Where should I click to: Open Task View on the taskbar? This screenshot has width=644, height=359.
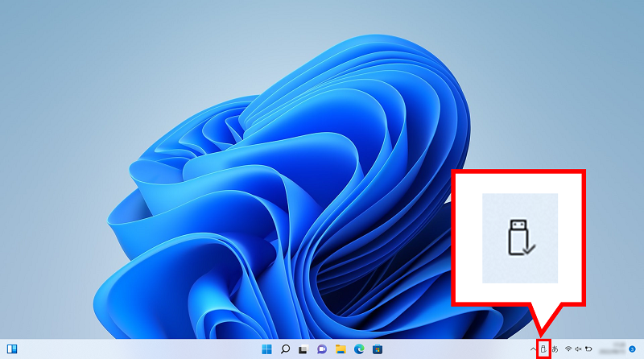(x=303, y=349)
